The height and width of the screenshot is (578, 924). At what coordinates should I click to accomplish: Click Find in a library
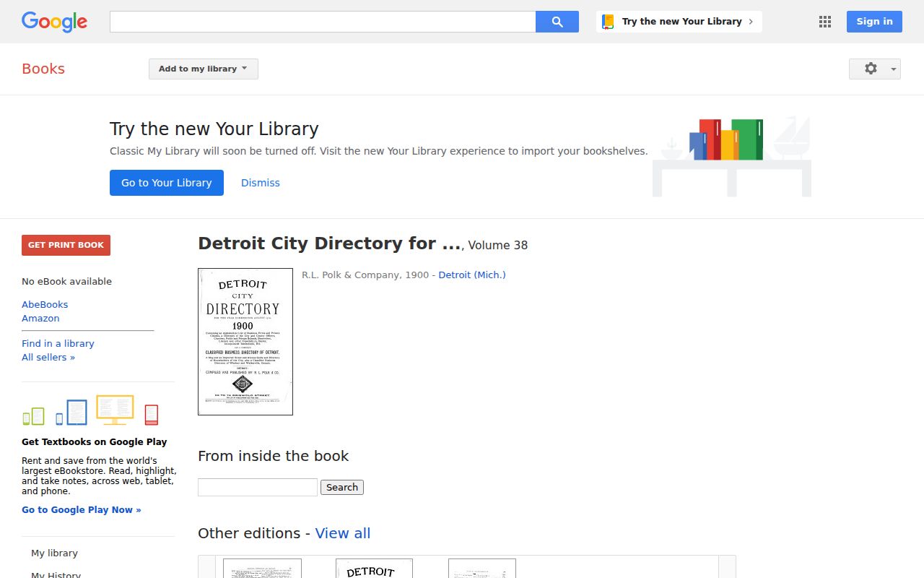58,344
